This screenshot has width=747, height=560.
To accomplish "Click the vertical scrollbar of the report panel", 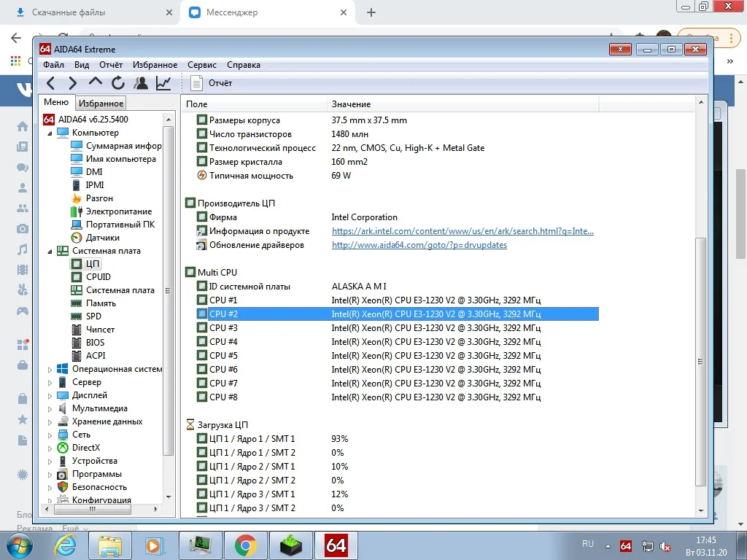I will [x=701, y=361].
